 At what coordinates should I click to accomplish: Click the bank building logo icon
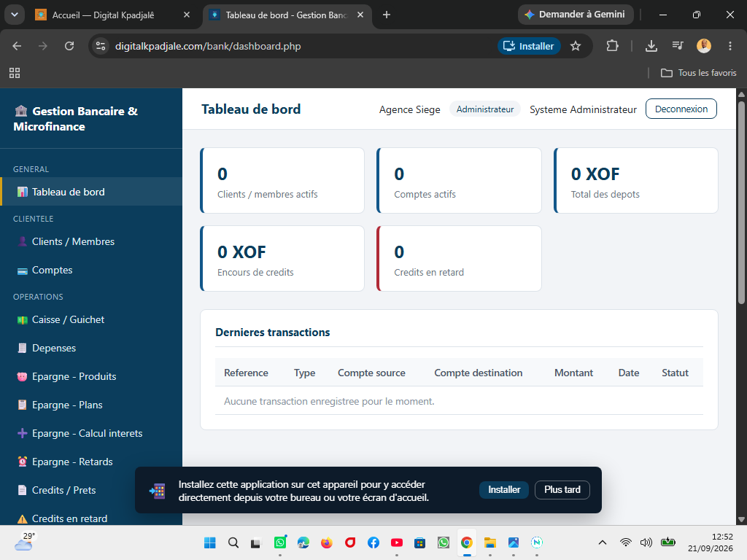[x=21, y=111]
